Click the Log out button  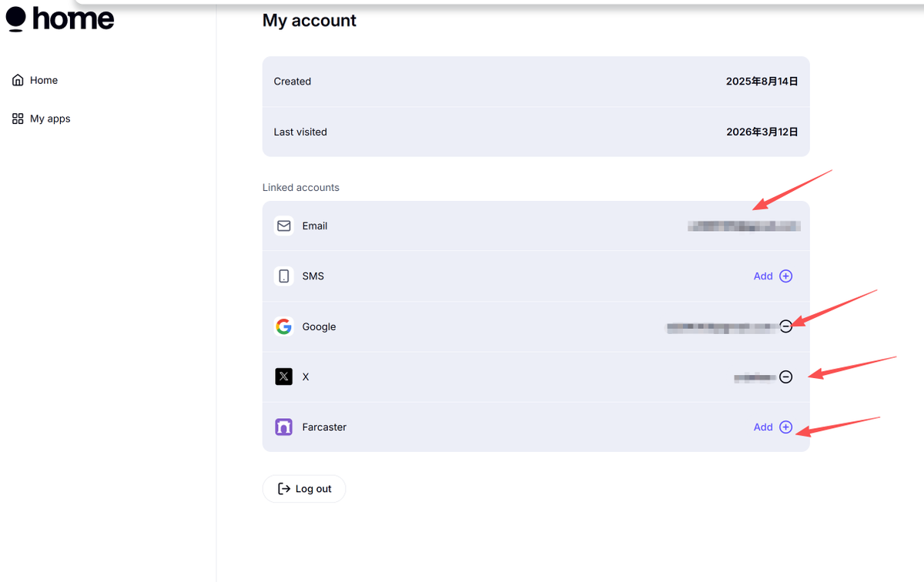(x=304, y=489)
